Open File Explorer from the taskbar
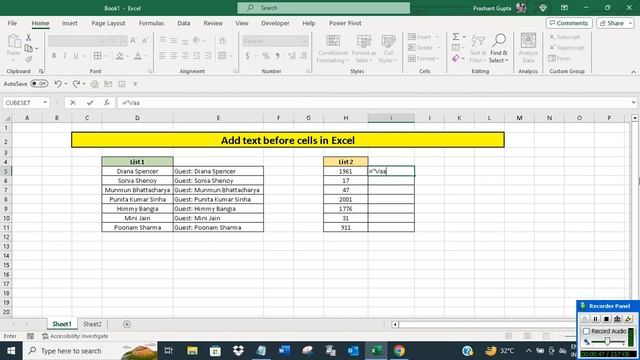The image size is (640, 360). tap(192, 351)
